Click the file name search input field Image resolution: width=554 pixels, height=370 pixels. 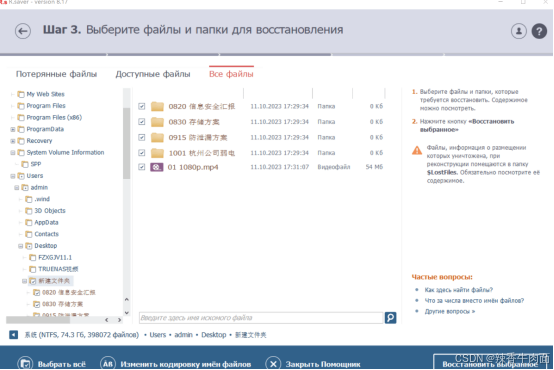click(x=261, y=318)
